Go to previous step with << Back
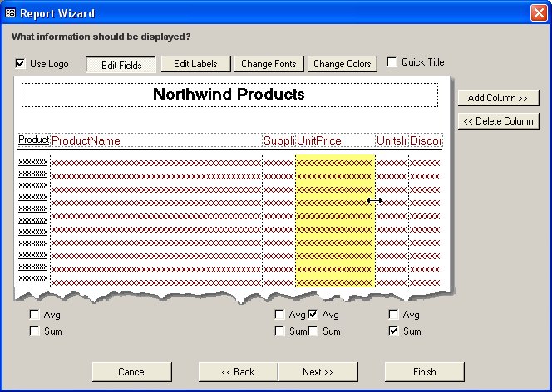The image size is (552, 392). [238, 372]
